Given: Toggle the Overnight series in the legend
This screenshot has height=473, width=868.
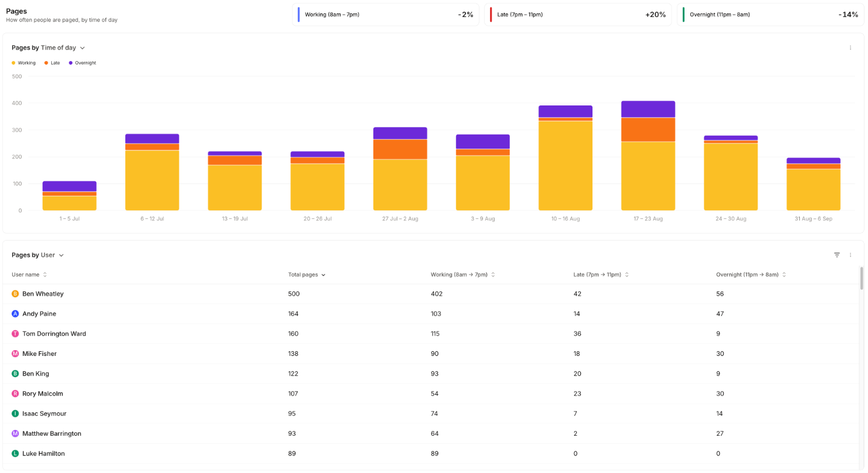Looking at the screenshot, I should coord(82,63).
